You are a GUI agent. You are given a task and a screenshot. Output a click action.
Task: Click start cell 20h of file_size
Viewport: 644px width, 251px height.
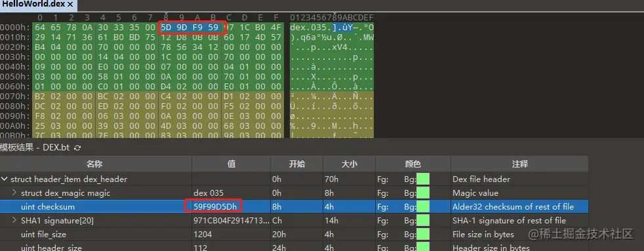[278, 235]
